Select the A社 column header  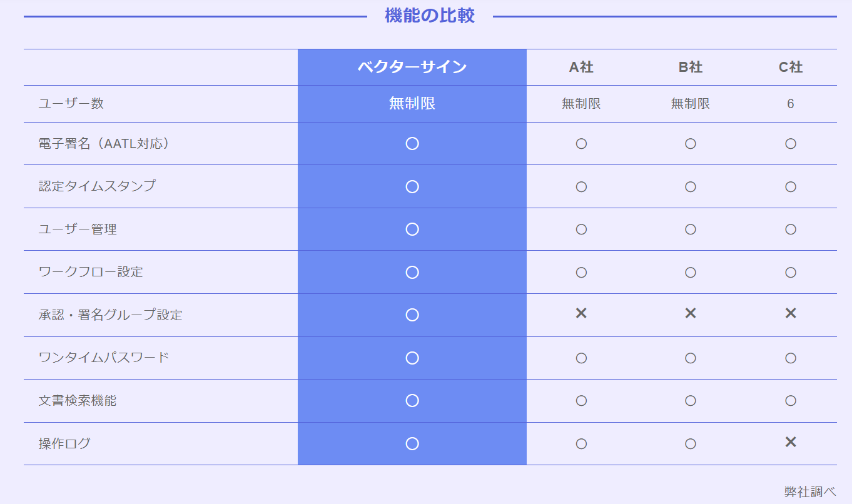point(581,68)
